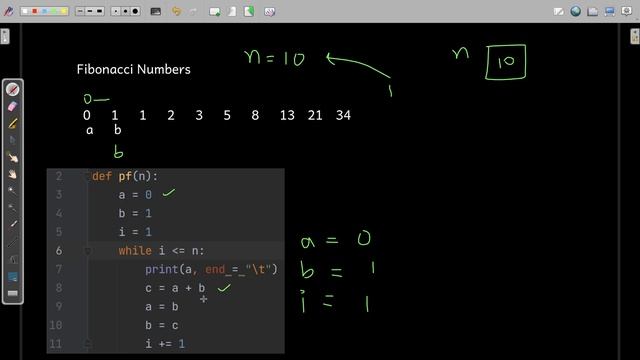
Task: Select the large eraser size
Action: [x=136, y=11]
